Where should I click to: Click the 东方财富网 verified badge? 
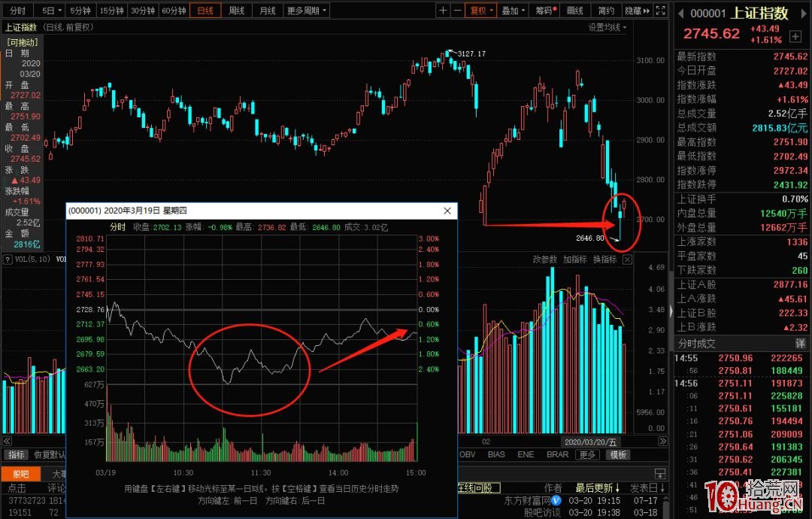(x=556, y=500)
